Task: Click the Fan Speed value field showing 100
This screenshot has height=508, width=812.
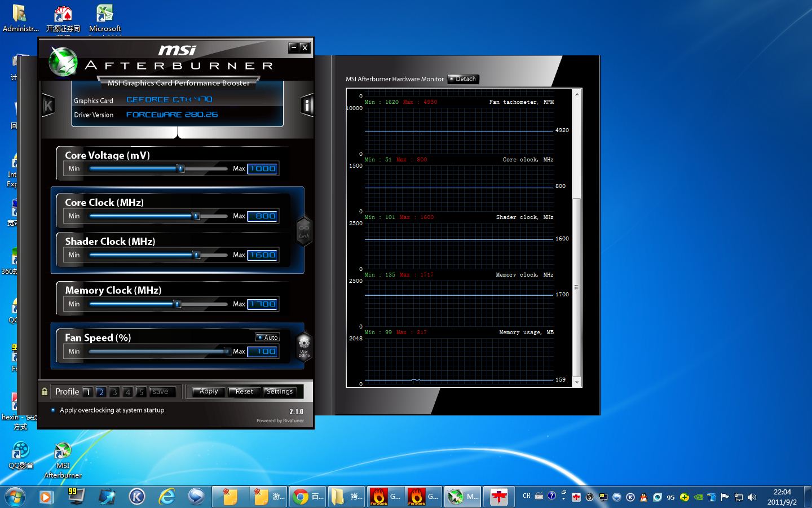Action: click(x=262, y=351)
